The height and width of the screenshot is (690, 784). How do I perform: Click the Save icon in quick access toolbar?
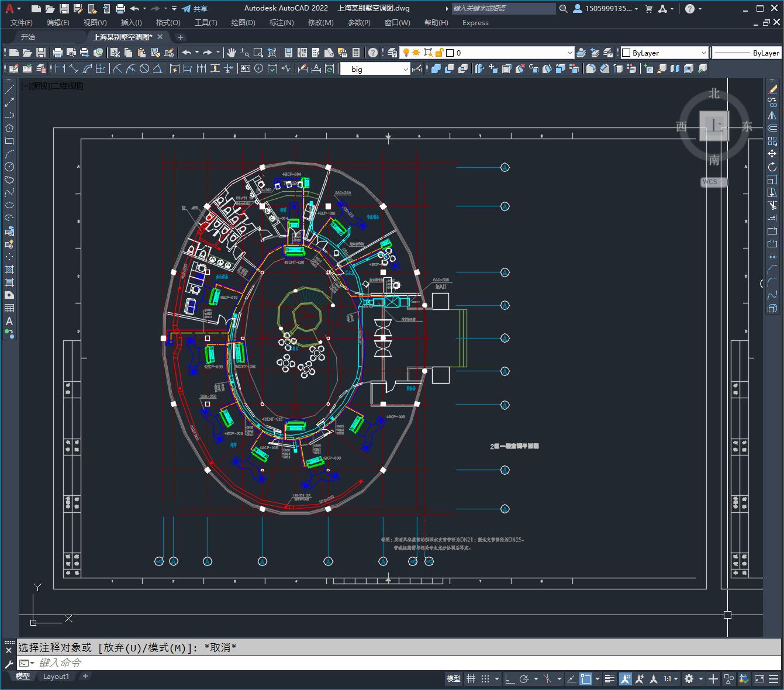(64, 8)
